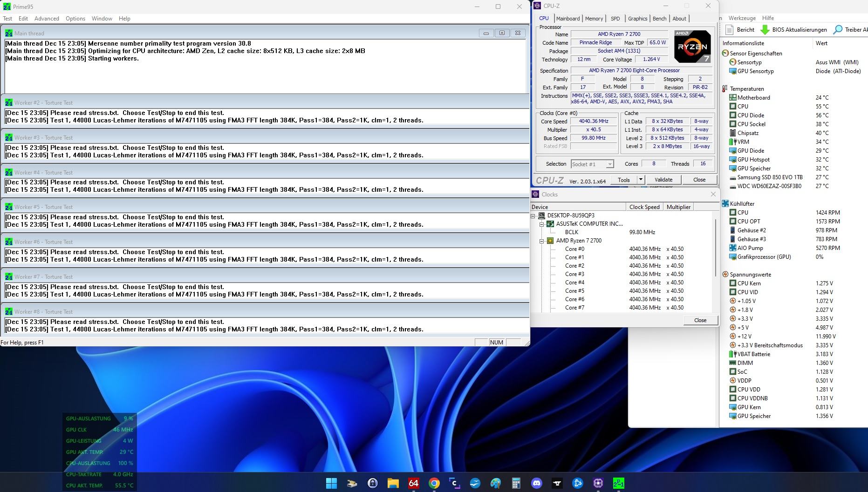Open the Test menu in Prime95
868x492 pixels.
[x=7, y=19]
